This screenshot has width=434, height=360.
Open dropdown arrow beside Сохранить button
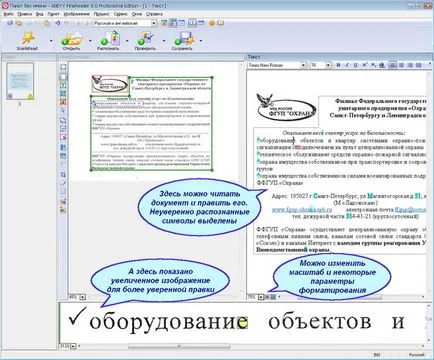tap(201, 41)
